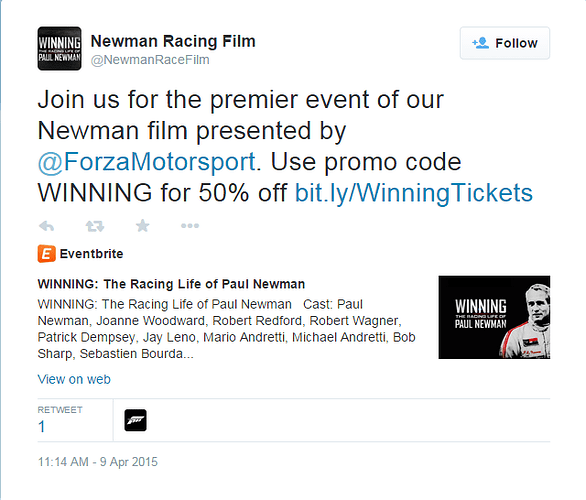Open the Forza Motorsport retweeter avatar
This screenshot has width=586, height=500.
point(135,420)
